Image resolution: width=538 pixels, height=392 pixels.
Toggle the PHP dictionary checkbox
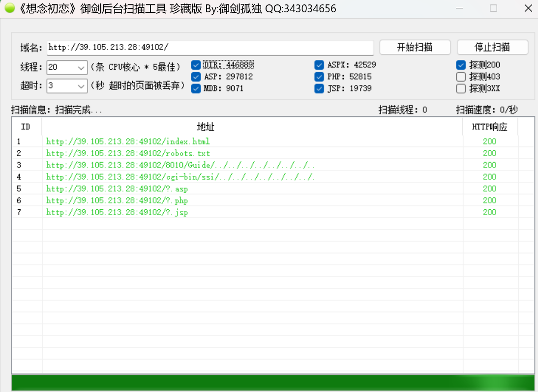coord(319,77)
